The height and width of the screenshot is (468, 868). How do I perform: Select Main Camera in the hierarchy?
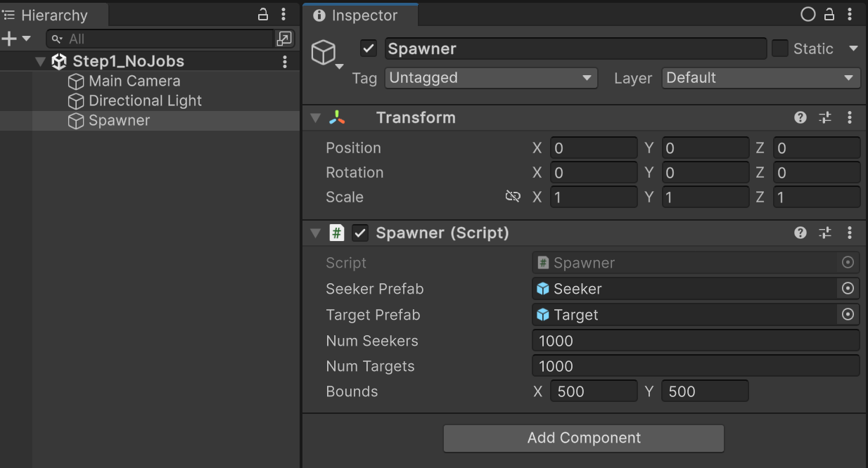pos(134,82)
